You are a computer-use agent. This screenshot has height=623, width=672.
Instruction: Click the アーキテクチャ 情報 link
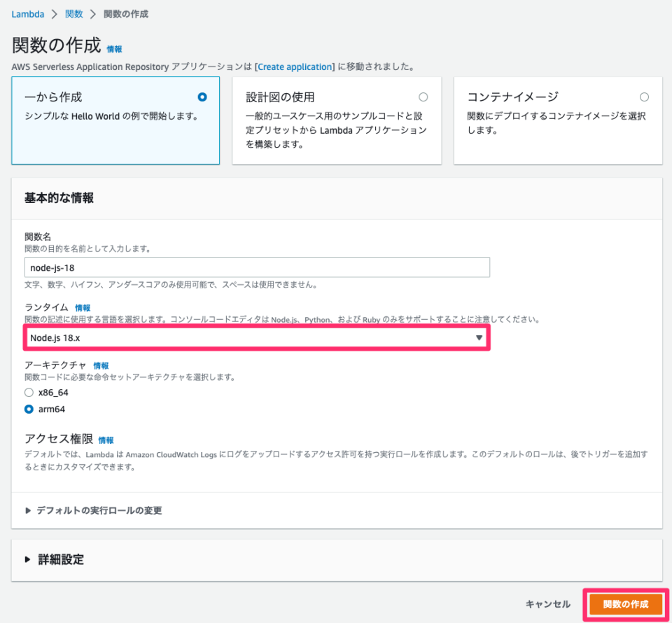[100, 365]
